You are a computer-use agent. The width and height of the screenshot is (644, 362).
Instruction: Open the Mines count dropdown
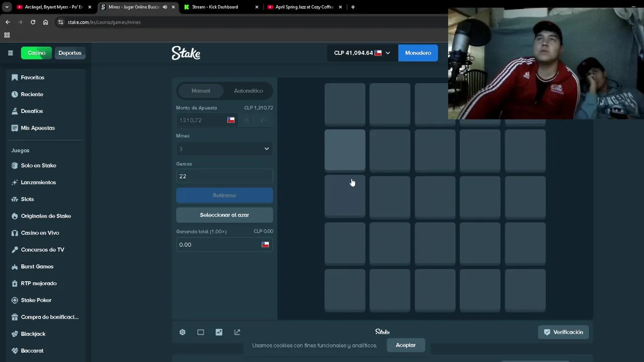tap(224, 149)
